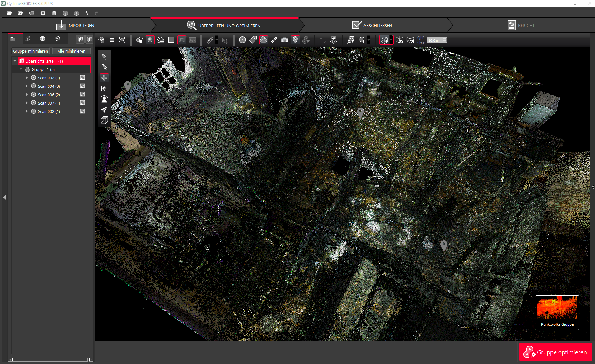The image size is (595, 364).
Task: Open the settings gear in top toolbar
Action: pyautogui.click(x=43, y=13)
